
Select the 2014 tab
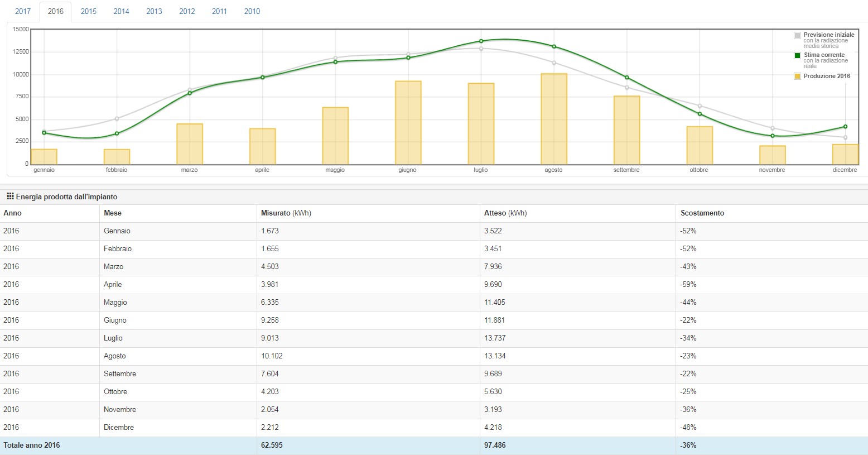click(x=121, y=11)
